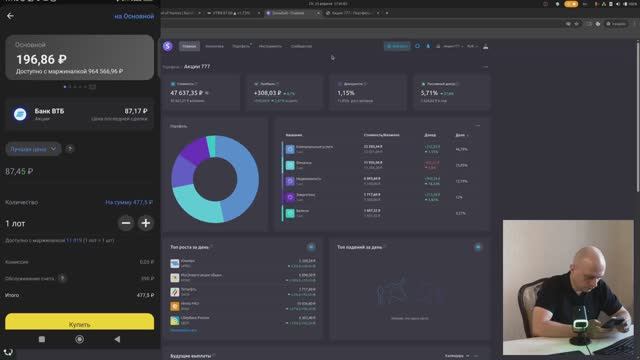Click the Татнефть row logo in Топ роста
Viewport: 640px width, 360px height.
click(x=175, y=292)
